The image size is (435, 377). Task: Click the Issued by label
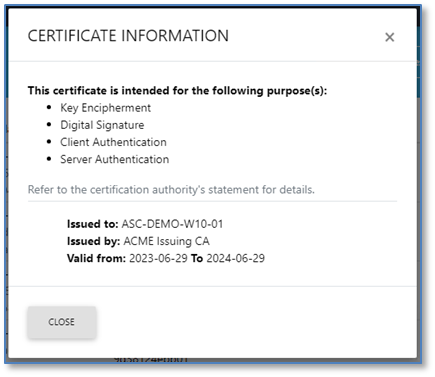point(93,241)
